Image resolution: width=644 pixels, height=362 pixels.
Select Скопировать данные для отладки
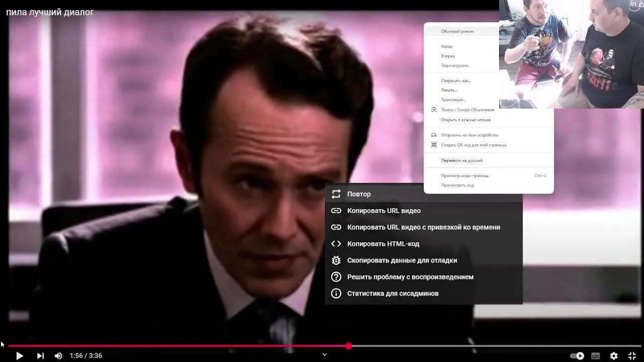pos(424,260)
